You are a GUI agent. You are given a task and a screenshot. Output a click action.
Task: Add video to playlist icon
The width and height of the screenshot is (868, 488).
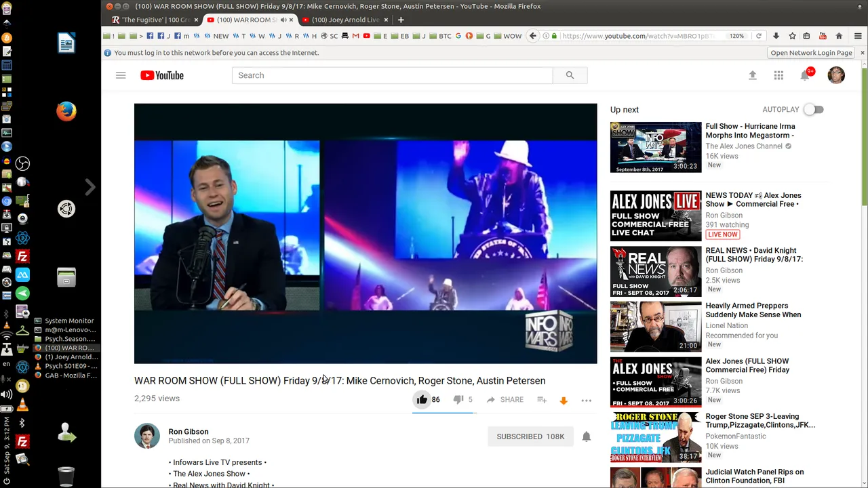tap(542, 400)
